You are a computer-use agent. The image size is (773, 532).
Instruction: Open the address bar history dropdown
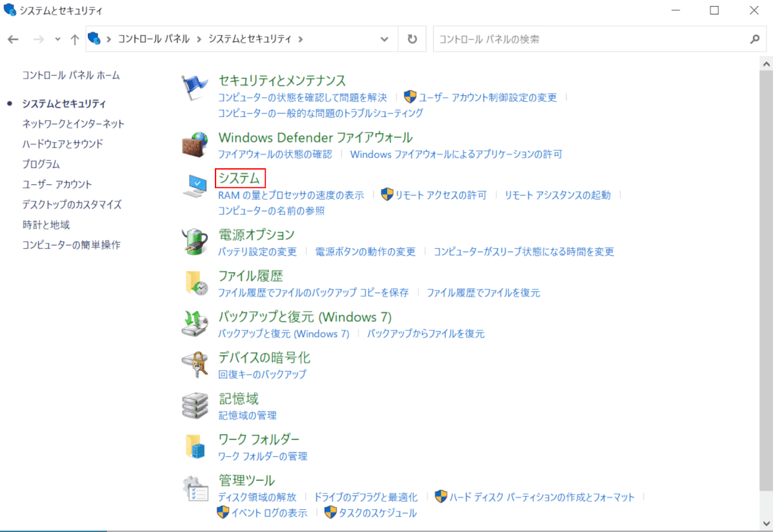pos(385,39)
